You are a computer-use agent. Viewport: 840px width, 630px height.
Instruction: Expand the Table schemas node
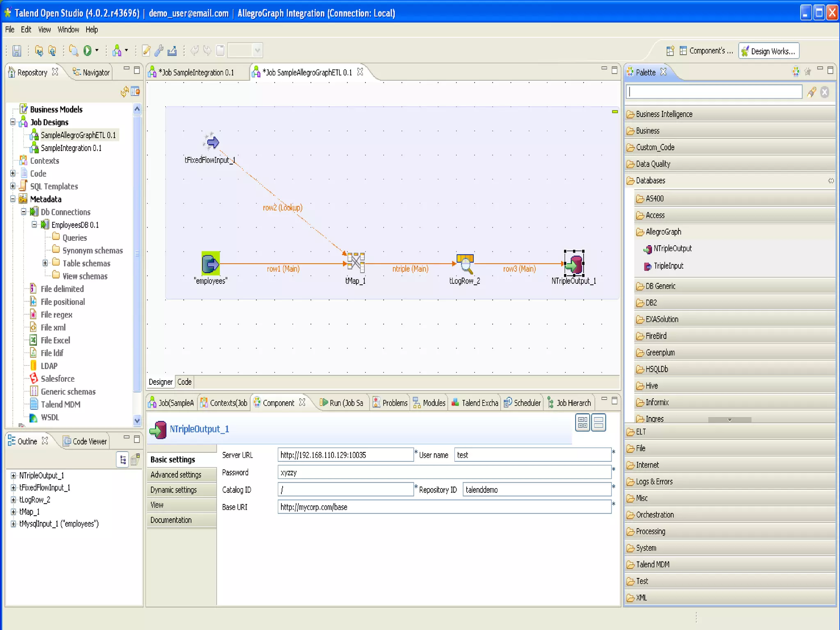45,263
